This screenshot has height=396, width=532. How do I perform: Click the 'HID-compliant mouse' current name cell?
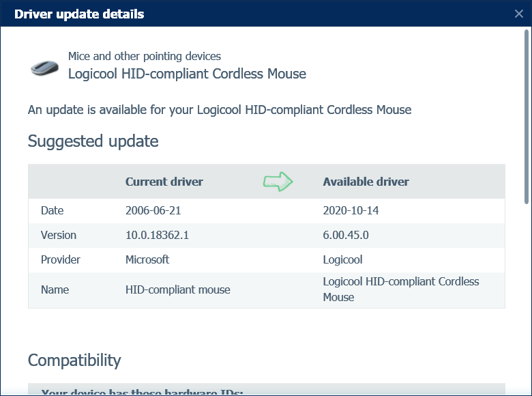coord(177,289)
